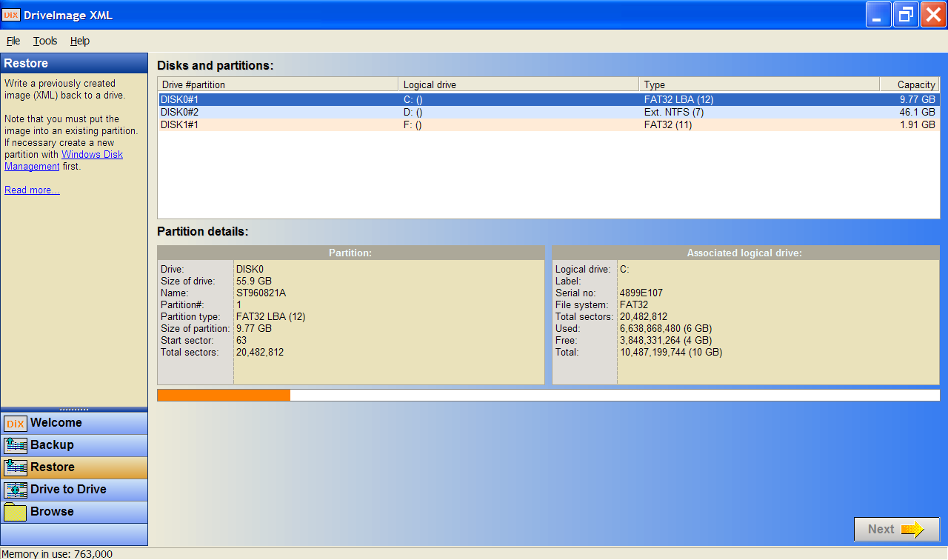Image resolution: width=948 pixels, height=560 pixels.
Task: Click the Ext. NTFS (7) type cell
Action: [x=674, y=112]
